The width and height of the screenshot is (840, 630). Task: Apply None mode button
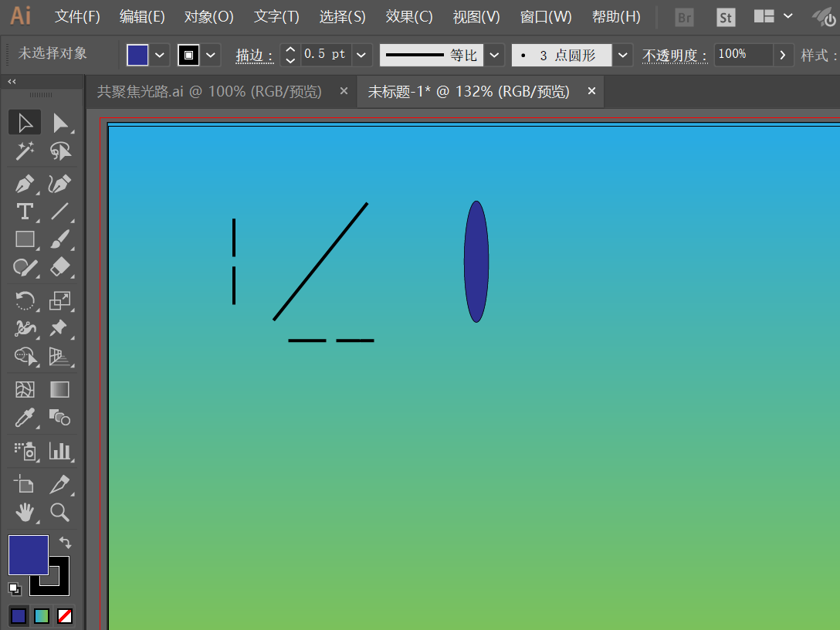[x=65, y=616]
